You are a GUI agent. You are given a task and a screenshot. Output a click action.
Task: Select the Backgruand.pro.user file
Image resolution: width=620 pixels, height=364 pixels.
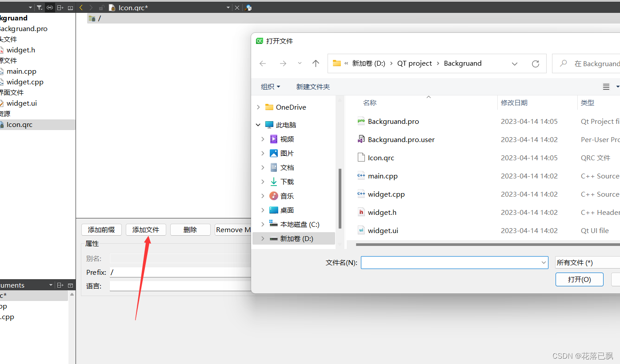coord(396,139)
